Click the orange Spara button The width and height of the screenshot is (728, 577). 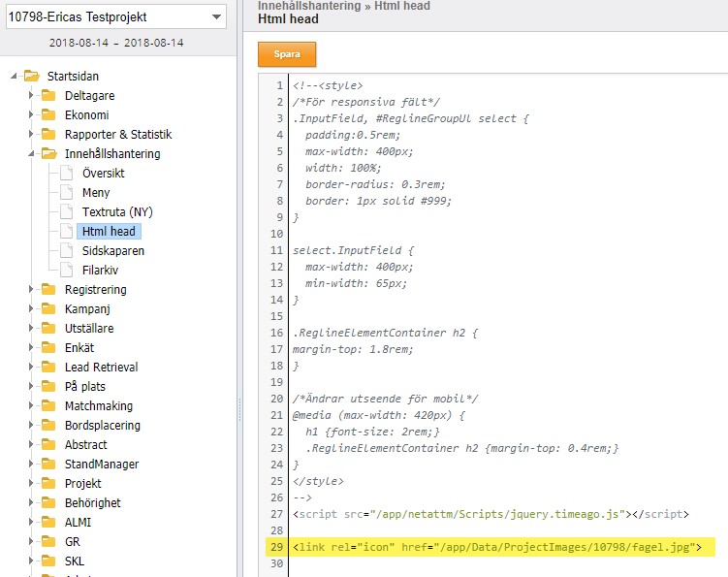click(x=287, y=54)
